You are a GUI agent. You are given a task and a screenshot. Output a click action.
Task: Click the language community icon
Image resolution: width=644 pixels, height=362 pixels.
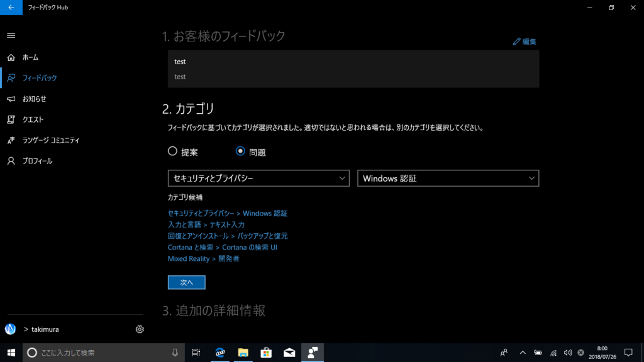[11, 140]
